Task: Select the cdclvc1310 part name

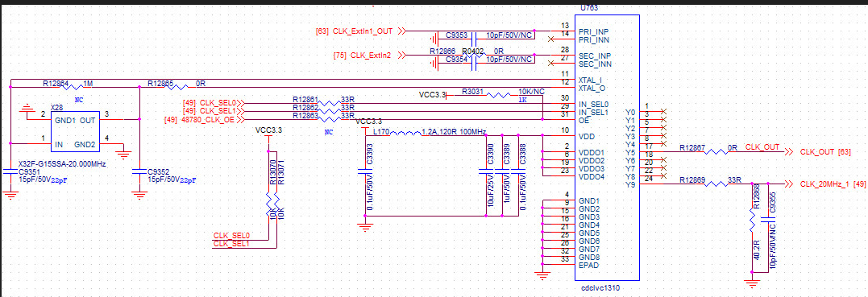Action: coord(601,287)
